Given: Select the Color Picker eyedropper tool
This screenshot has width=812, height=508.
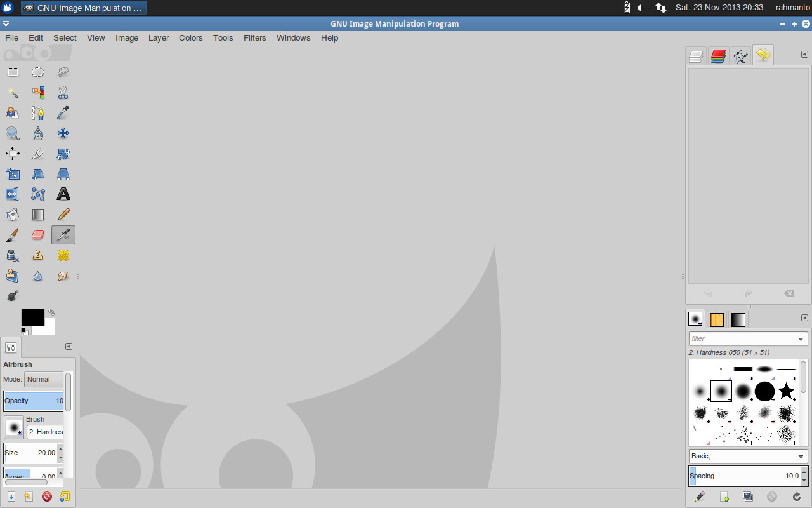Looking at the screenshot, I should pos(63,113).
